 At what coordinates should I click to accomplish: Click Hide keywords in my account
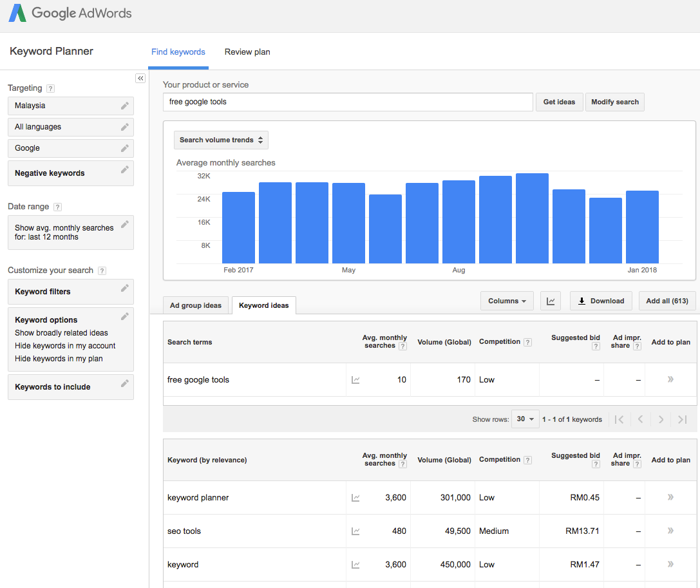65,346
